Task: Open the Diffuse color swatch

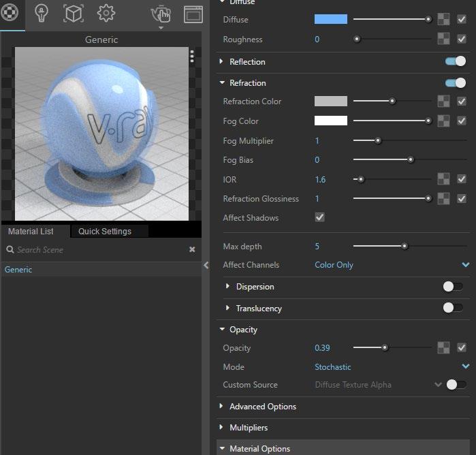Action: point(331,19)
